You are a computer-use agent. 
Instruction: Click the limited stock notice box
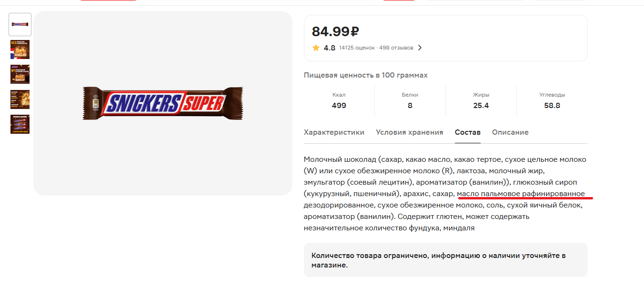pos(446,260)
